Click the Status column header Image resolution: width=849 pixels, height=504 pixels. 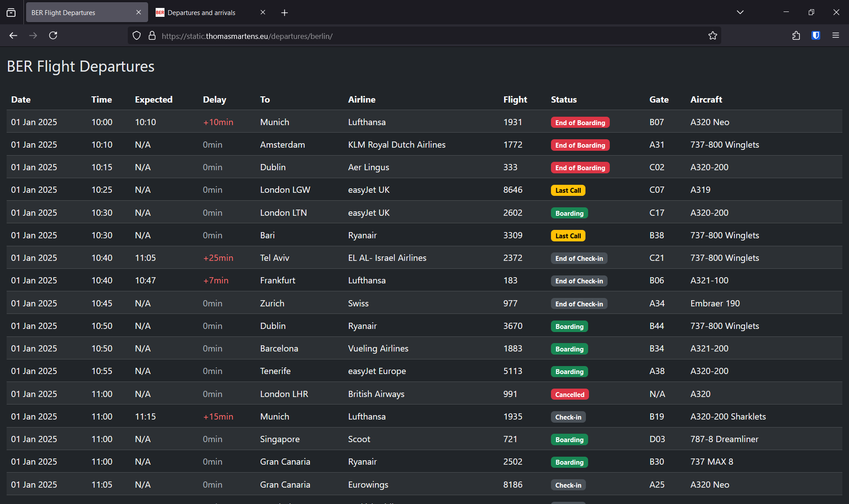(x=563, y=99)
